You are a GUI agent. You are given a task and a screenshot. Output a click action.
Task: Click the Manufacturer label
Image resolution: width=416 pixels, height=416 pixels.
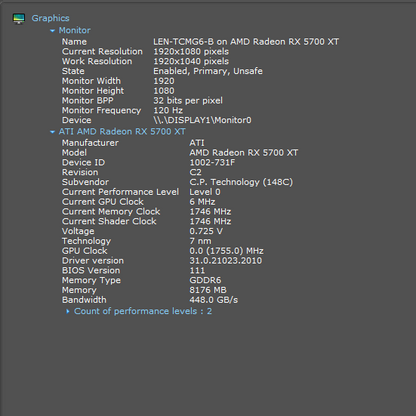[x=90, y=143]
